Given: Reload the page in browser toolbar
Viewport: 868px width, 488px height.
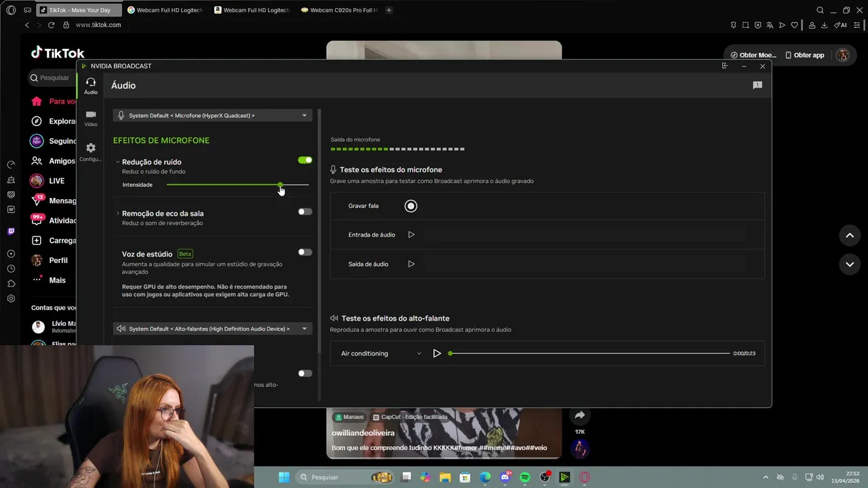Looking at the screenshot, I should tap(51, 25).
